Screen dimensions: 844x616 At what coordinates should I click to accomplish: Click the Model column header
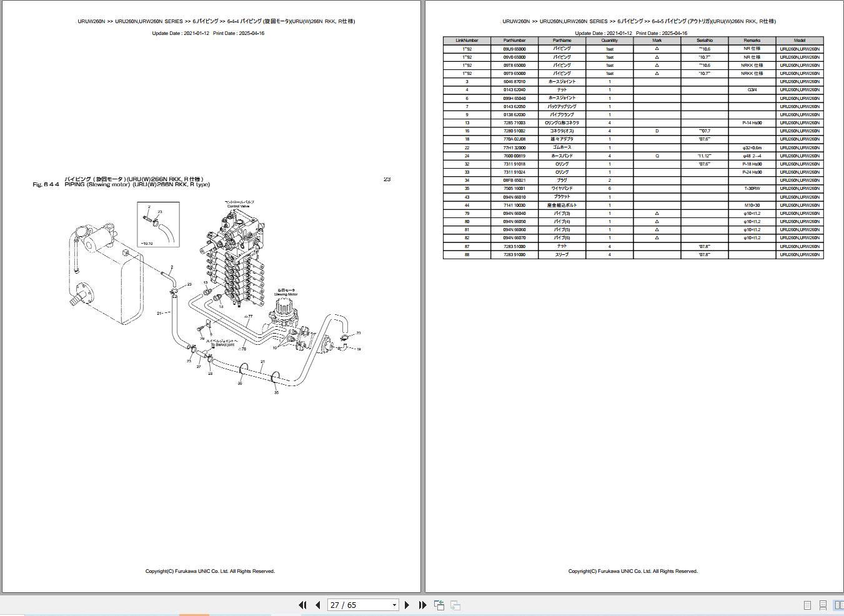pos(799,41)
